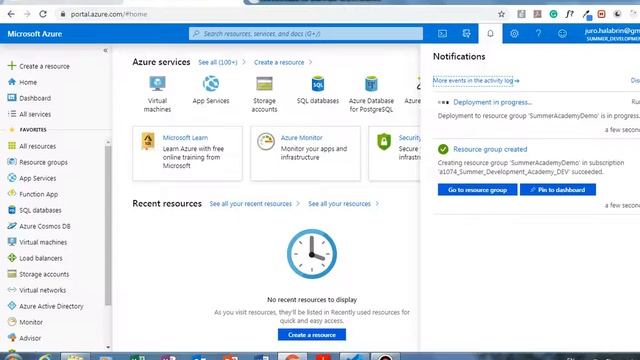The height and width of the screenshot is (360, 640).
Task: Open the Resource group created notification link
Action: coord(490,149)
